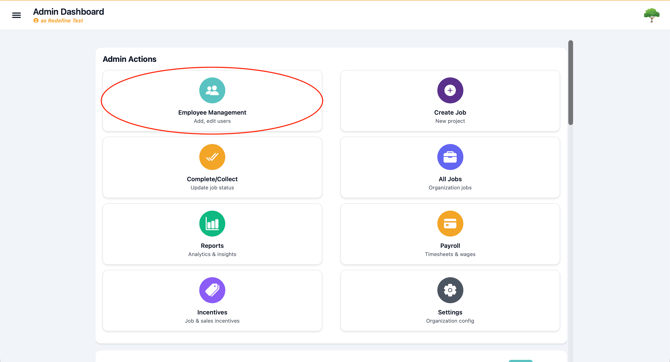Click 'Organization jobs' subtitle
The image size is (670, 362).
tap(450, 188)
